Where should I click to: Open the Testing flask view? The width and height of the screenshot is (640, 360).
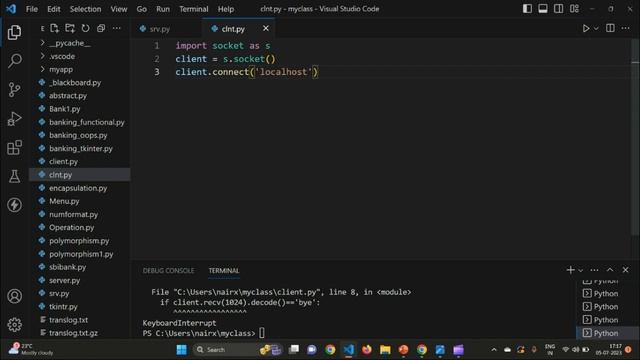(15, 176)
